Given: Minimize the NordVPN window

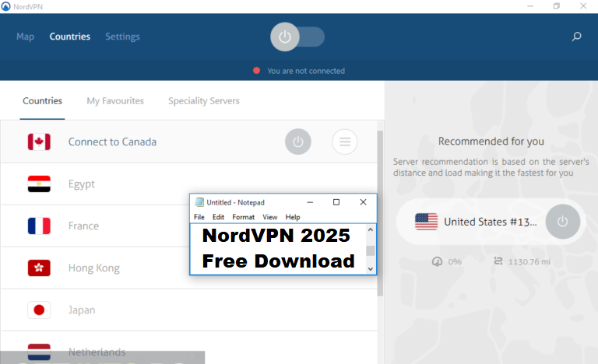Looking at the screenshot, I should 530,6.
